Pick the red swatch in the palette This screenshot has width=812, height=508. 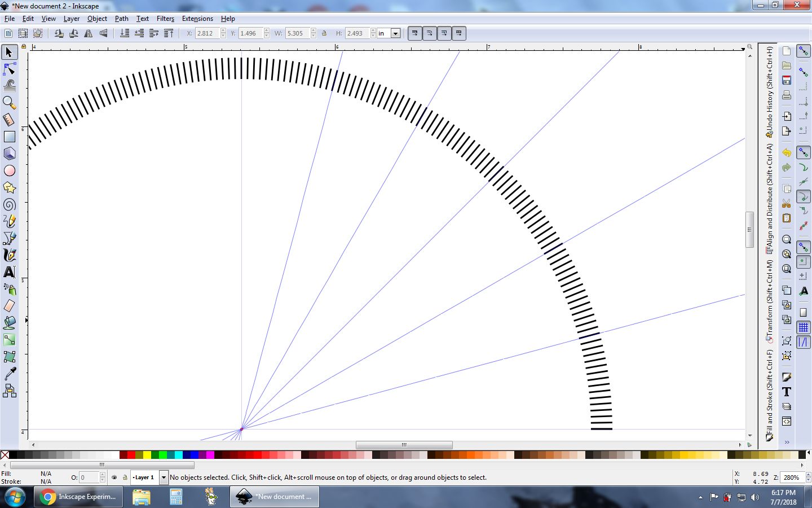pyautogui.click(x=131, y=455)
